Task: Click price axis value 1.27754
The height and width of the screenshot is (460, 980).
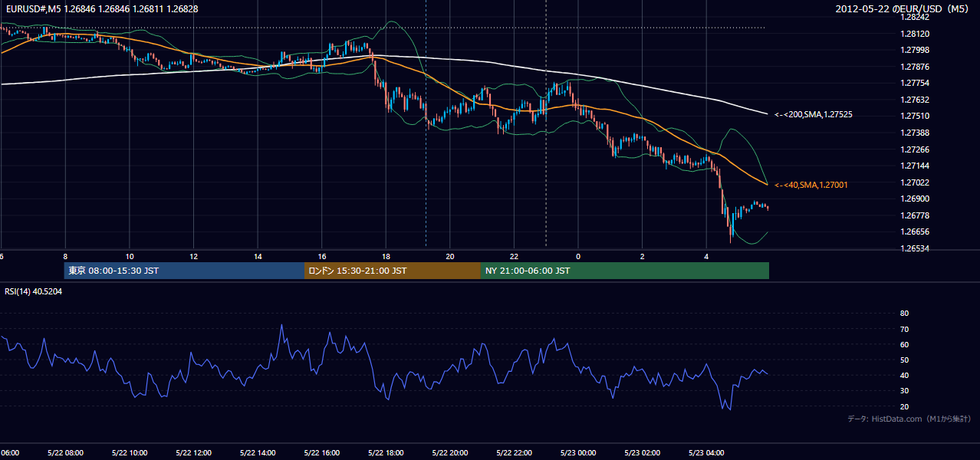Action: (914, 83)
